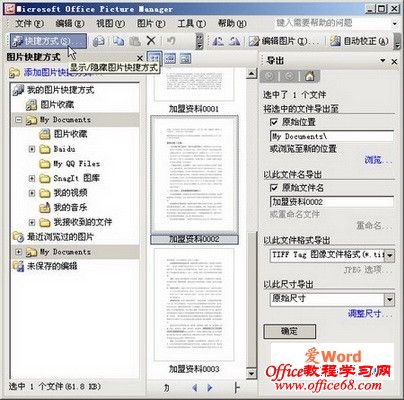Viewport: 404px width, 400px height.
Task: Switch to thumbnail view icon
Action: [154, 58]
